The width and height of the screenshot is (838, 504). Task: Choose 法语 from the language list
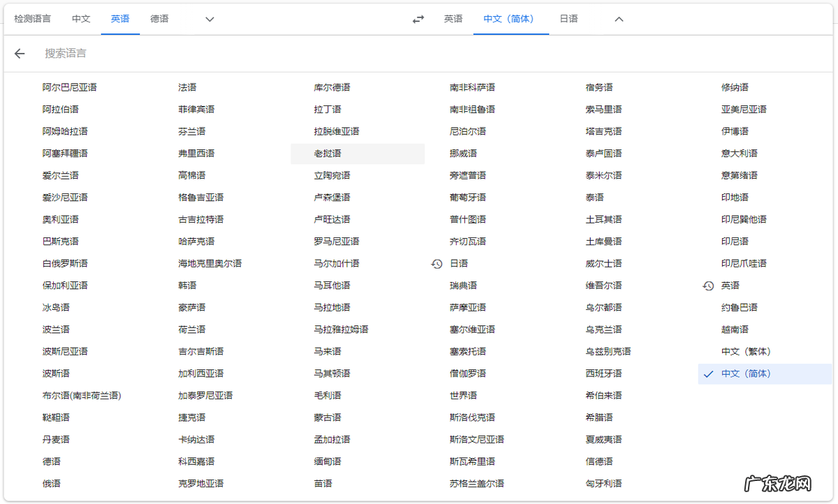[x=187, y=87]
